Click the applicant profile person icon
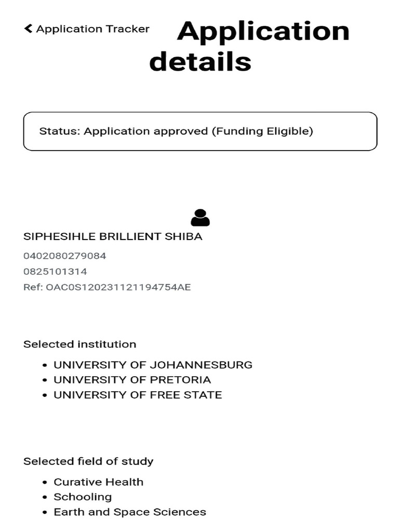This screenshot has height=532, width=399. 200,218
